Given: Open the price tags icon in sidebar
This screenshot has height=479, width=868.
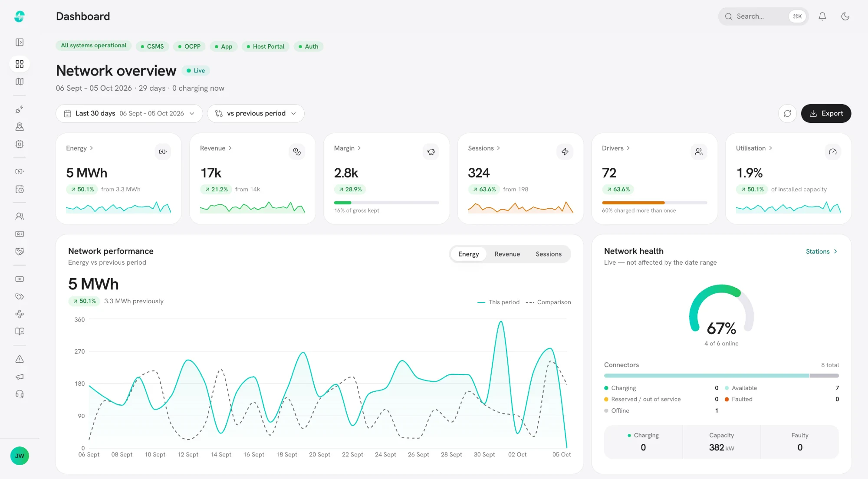Looking at the screenshot, I should click(x=20, y=297).
